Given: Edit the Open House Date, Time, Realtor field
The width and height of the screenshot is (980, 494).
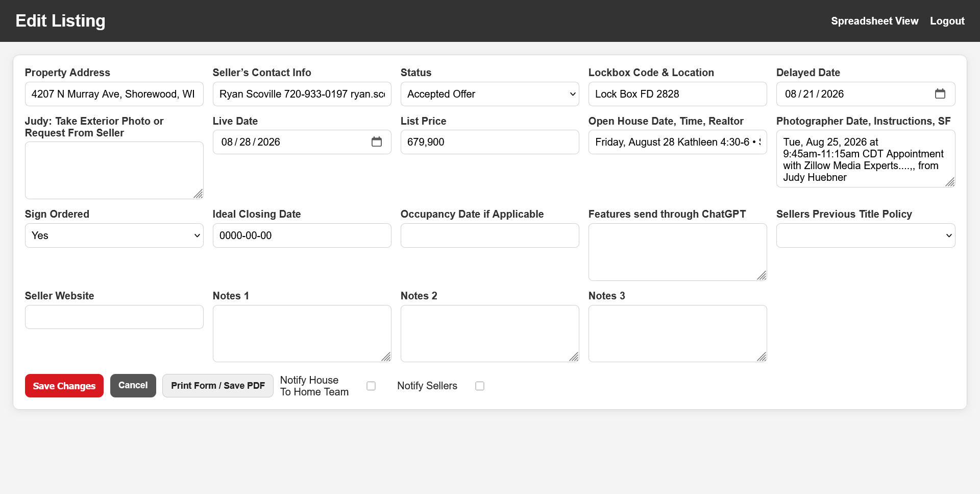Looking at the screenshot, I should click(x=677, y=142).
